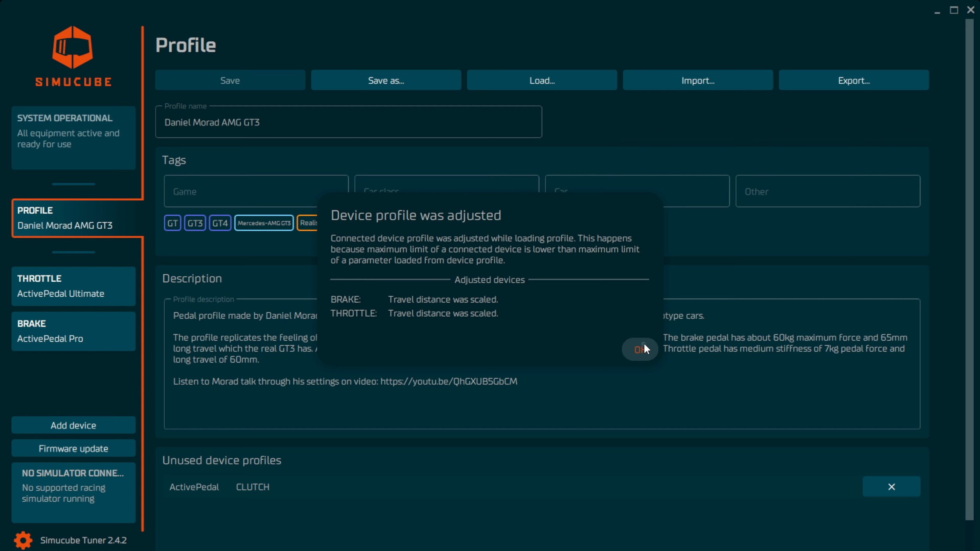
Task: Click the vertical scrollbar on the right
Action: (969, 270)
